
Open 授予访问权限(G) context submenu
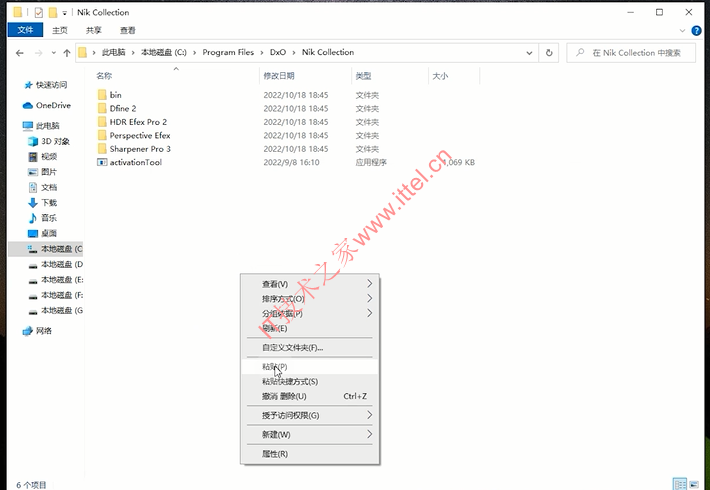coord(310,415)
